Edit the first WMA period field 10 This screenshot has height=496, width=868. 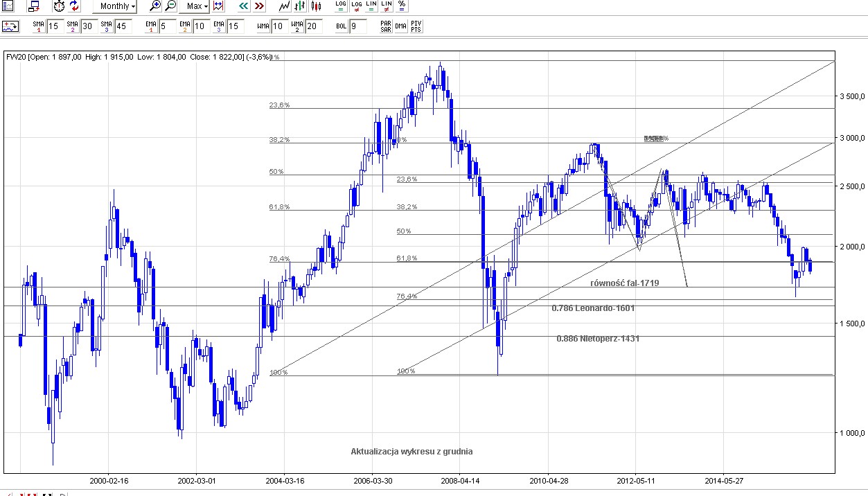(x=280, y=26)
